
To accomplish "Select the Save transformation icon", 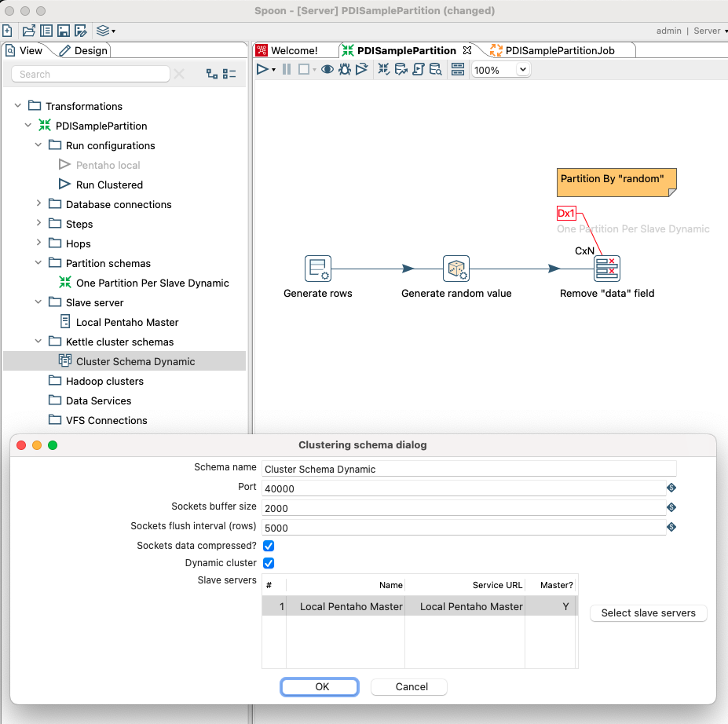I will tap(64, 29).
